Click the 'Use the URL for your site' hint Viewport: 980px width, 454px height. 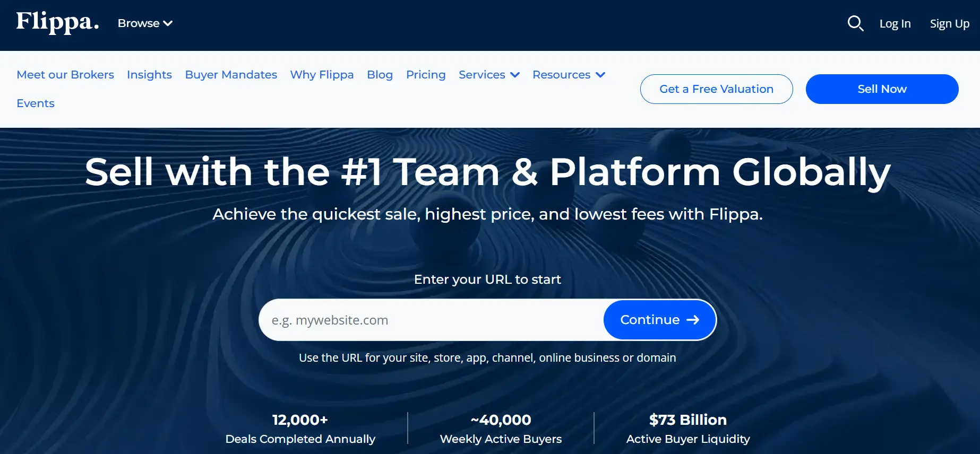[x=487, y=358]
